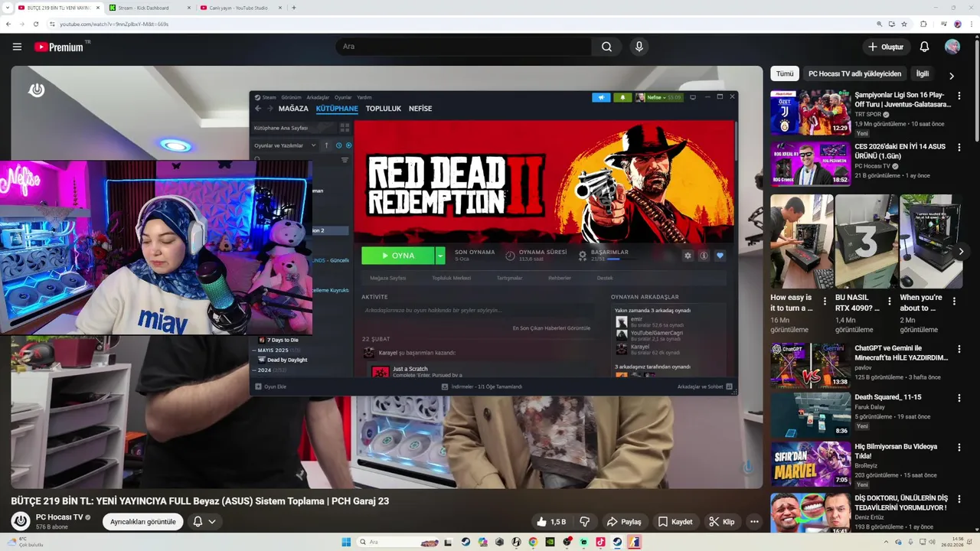Run search with the magnifier button
The width and height of the screenshot is (980, 551).
[606, 47]
